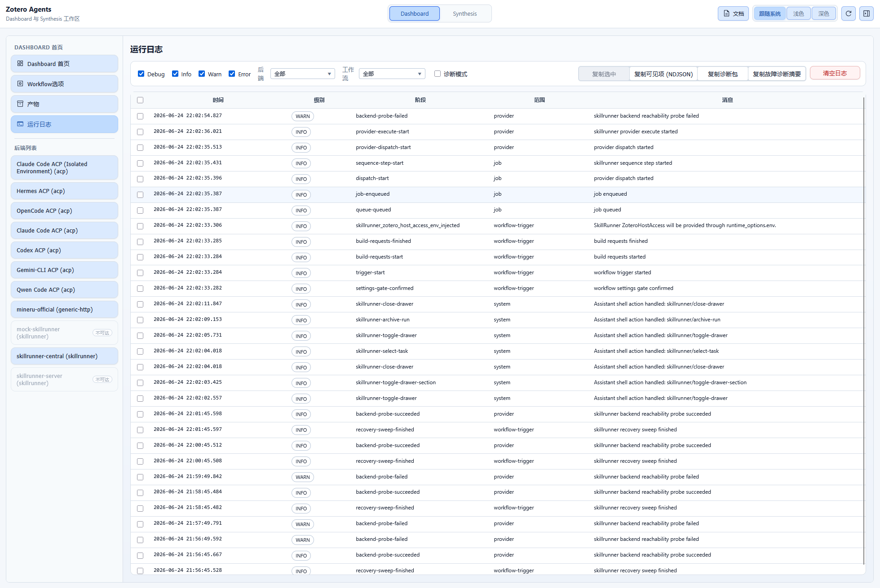Select skillrunner-central (skillrunner) backend
Screen dimensions: 880x588
pos(64,356)
